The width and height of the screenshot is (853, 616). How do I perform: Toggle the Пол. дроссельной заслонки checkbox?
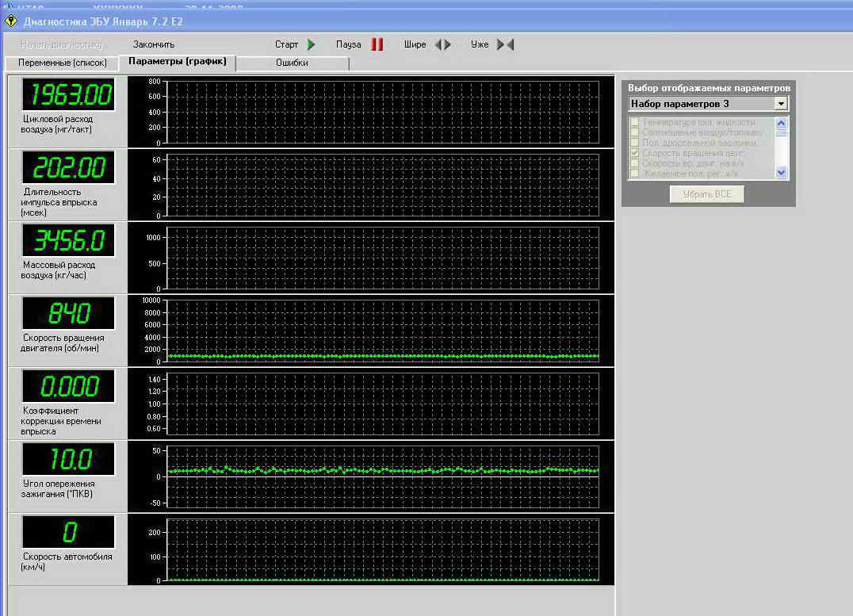(634, 143)
